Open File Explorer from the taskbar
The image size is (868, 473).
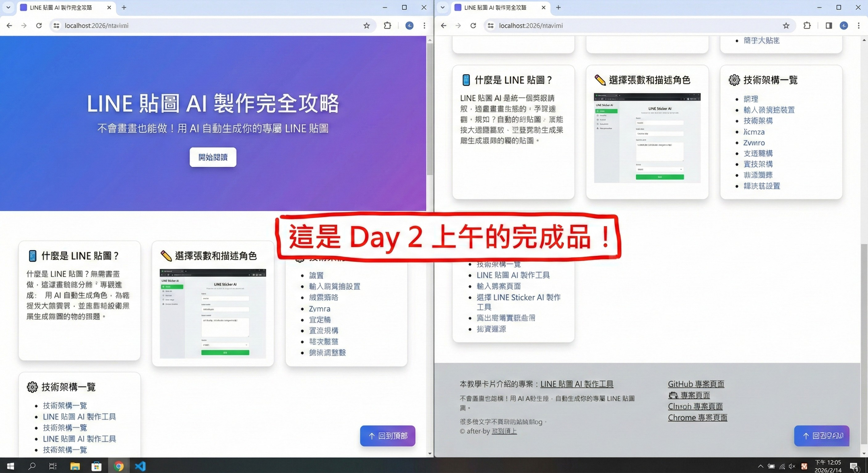[x=75, y=466]
